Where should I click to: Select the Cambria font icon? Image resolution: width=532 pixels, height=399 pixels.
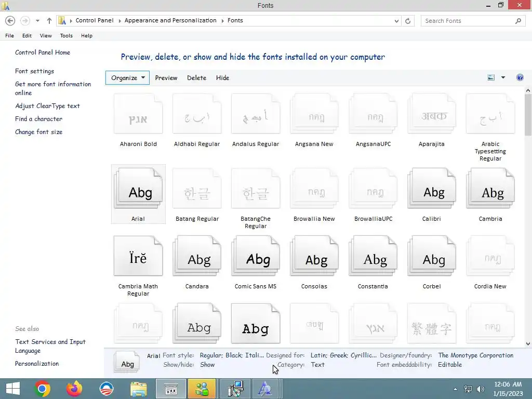pyautogui.click(x=490, y=188)
